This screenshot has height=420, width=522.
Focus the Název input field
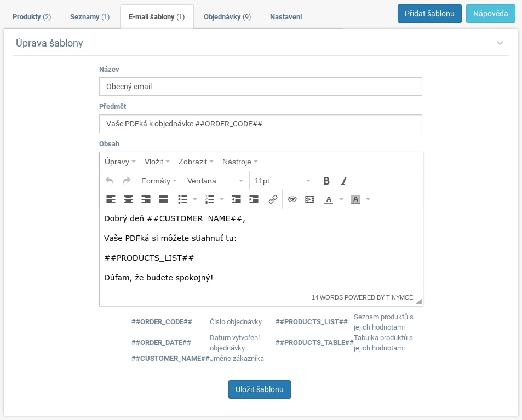pyautogui.click(x=260, y=87)
